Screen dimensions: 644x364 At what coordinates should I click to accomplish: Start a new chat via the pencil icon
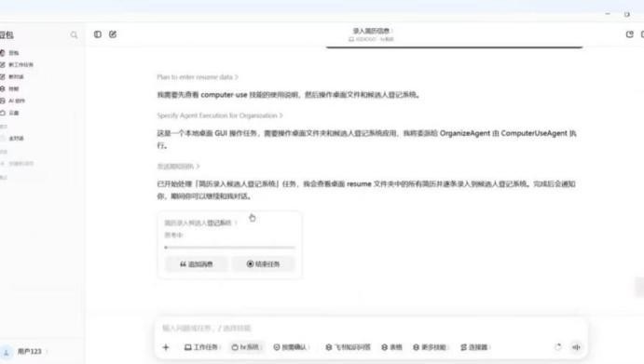[x=113, y=34]
